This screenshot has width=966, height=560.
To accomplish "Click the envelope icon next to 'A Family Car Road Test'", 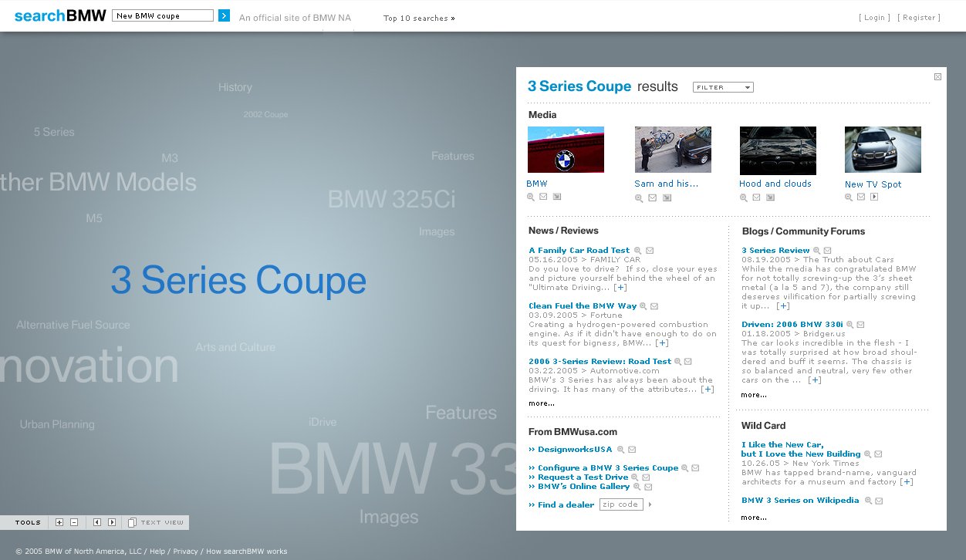I will point(649,250).
